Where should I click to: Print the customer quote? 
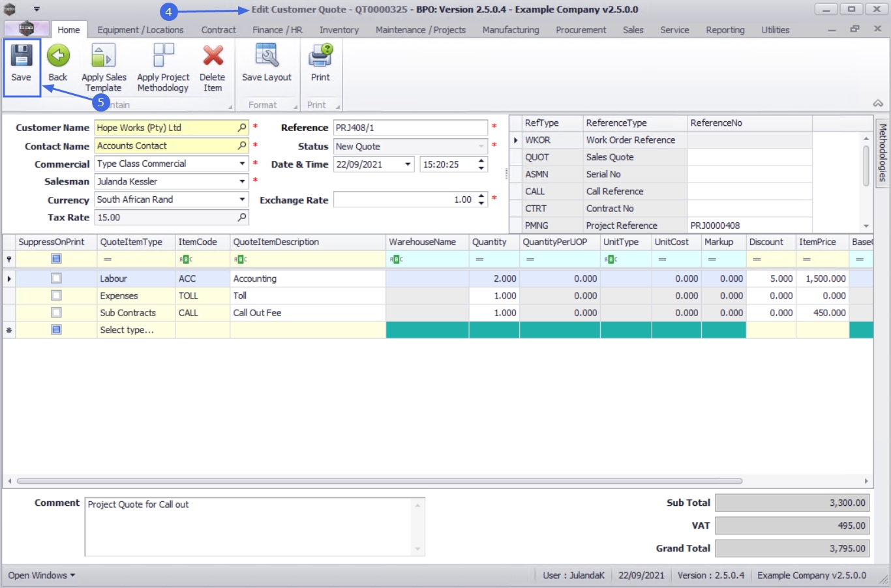point(320,57)
